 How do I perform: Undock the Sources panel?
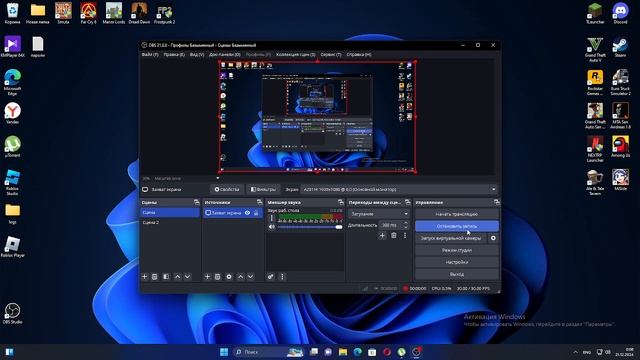pos(260,202)
